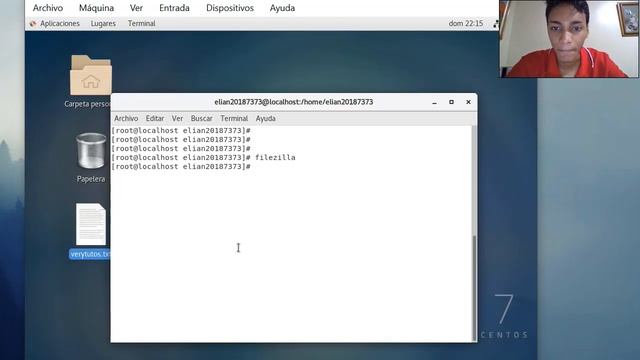Viewport: 640px width, 360px height.
Task: Click the filezilla command text in terminal
Action: pyautogui.click(x=275, y=158)
